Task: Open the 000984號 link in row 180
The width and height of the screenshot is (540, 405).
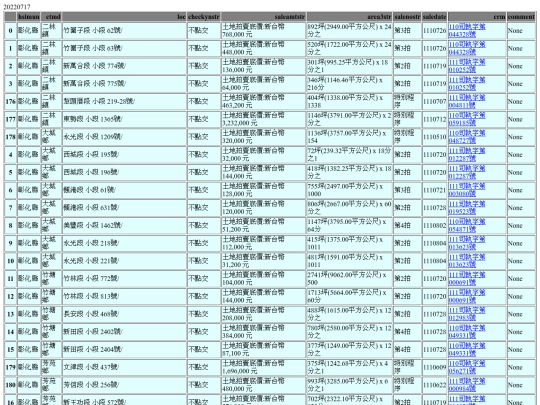Action: (x=467, y=385)
